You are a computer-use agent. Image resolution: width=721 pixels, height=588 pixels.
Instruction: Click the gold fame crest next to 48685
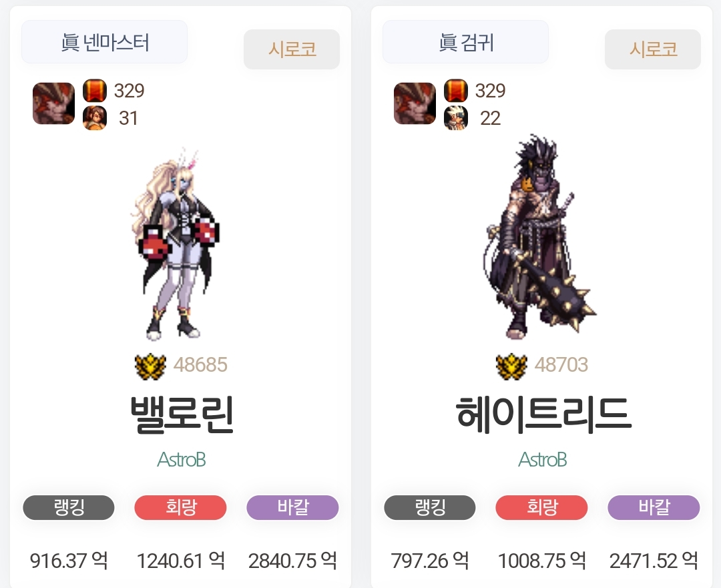click(150, 366)
